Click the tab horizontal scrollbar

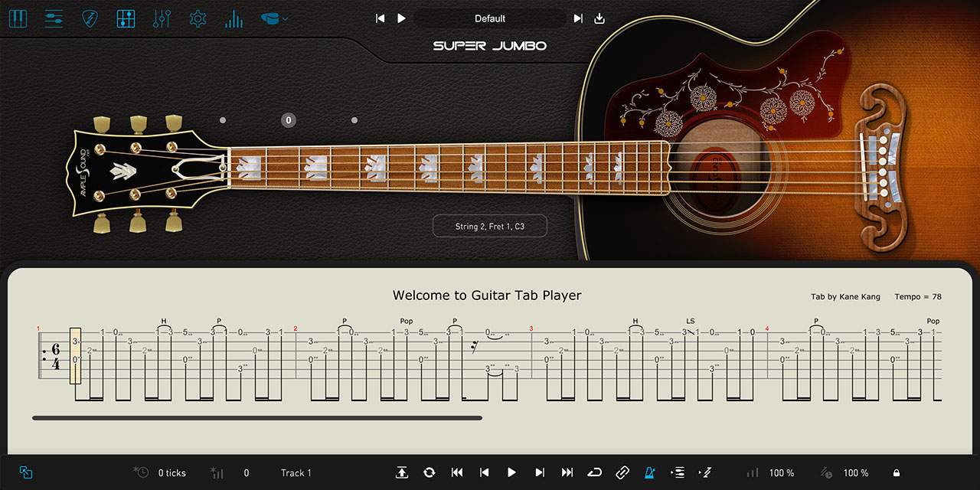pyautogui.click(x=257, y=418)
